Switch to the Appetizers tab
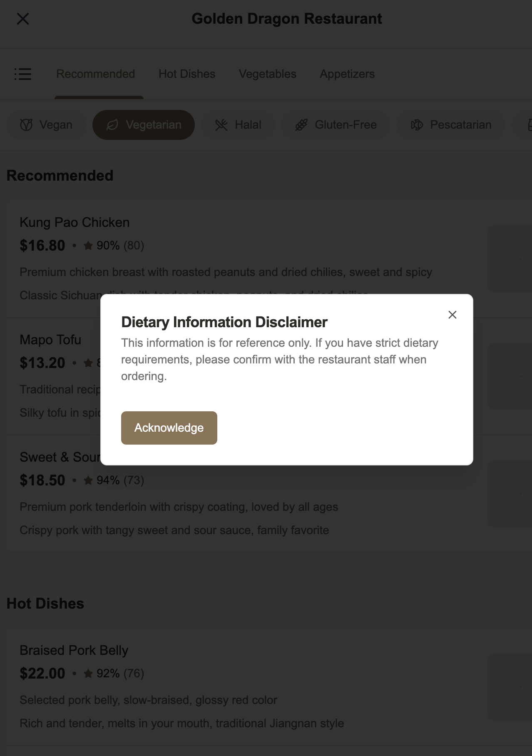Viewport: 532px width, 756px height. tap(347, 74)
